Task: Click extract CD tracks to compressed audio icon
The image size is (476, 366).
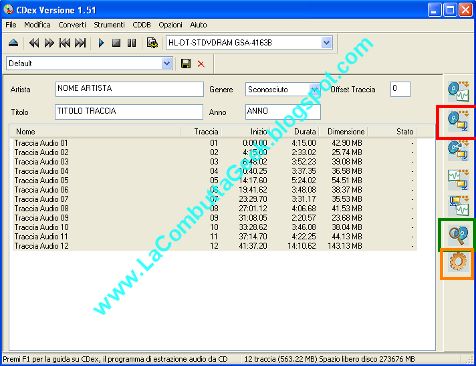Action: pos(458,121)
